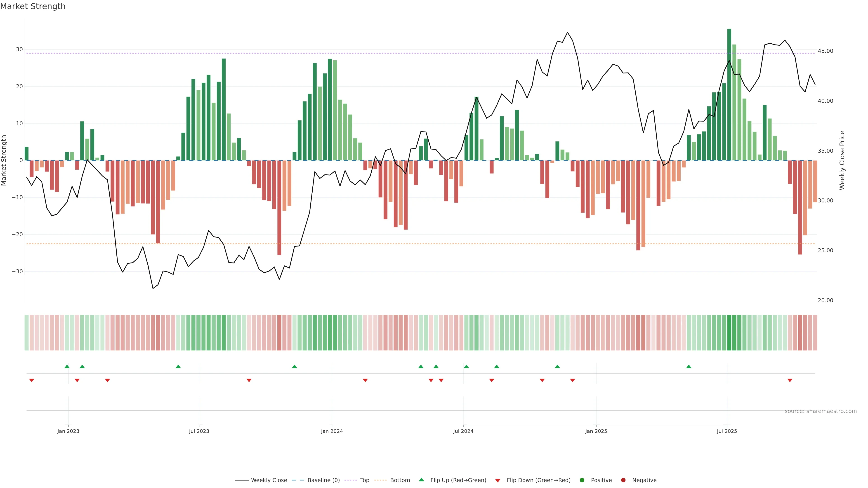This screenshot has width=868, height=488.
Task: Click the Flip Up green triangle legend icon
Action: coord(421,480)
